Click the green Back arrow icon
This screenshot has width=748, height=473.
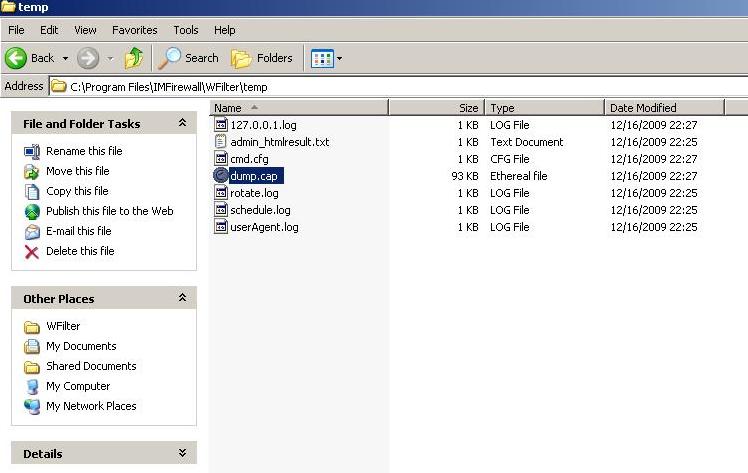16,58
